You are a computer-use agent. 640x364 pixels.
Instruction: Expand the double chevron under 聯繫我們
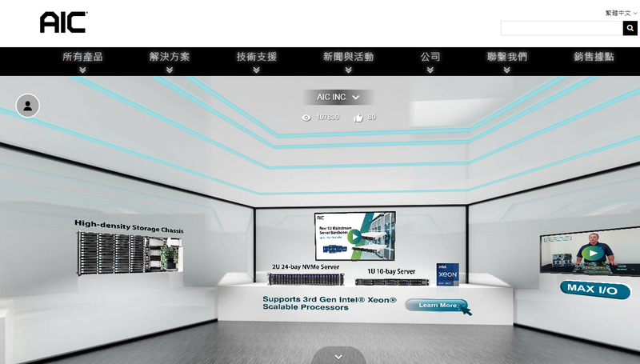click(x=507, y=70)
